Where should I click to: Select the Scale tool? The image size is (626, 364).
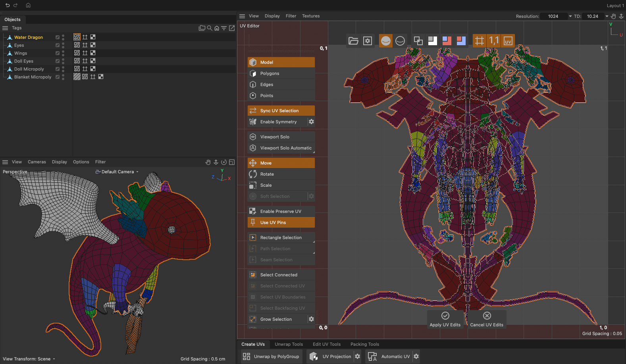(281, 185)
